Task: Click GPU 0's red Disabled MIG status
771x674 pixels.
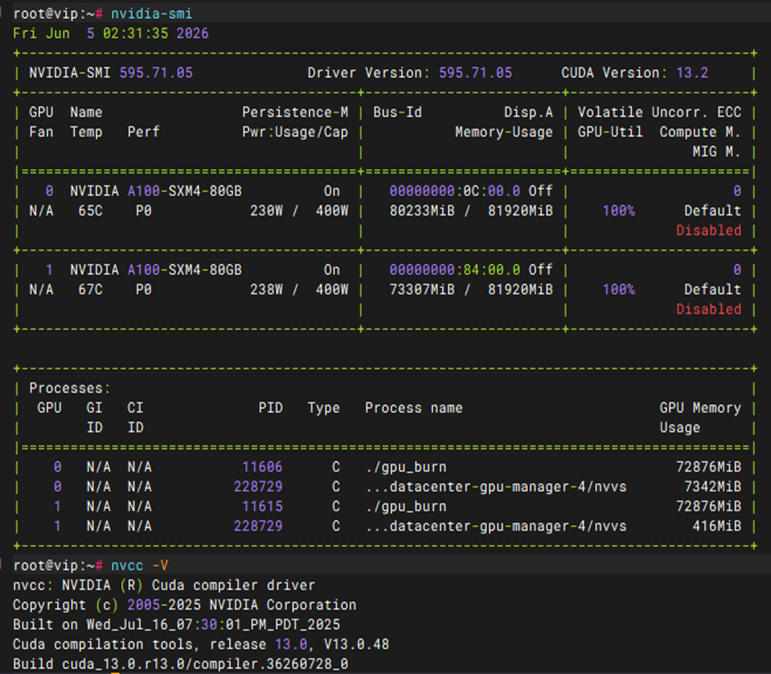Action: pyautogui.click(x=709, y=230)
